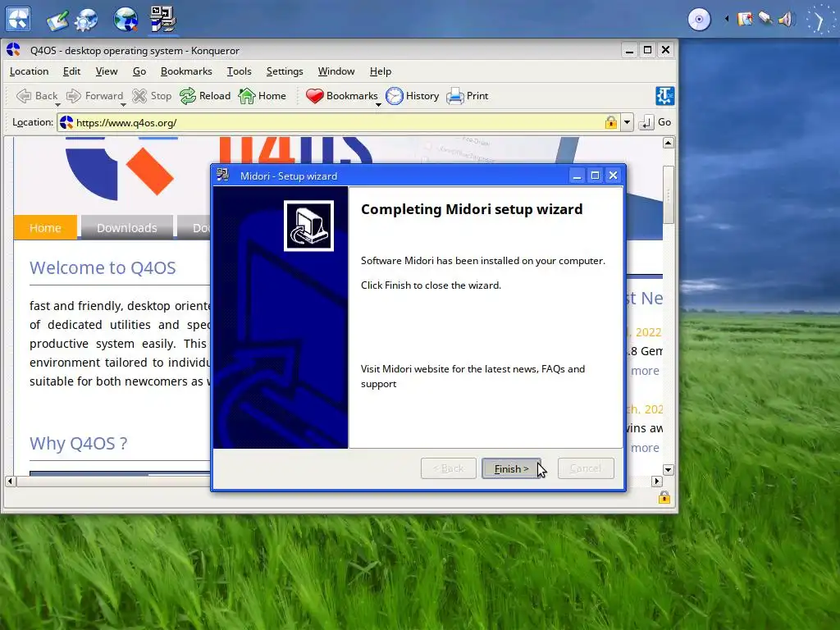The width and height of the screenshot is (840, 630).
Task: Open the View menu
Action: pos(107,71)
